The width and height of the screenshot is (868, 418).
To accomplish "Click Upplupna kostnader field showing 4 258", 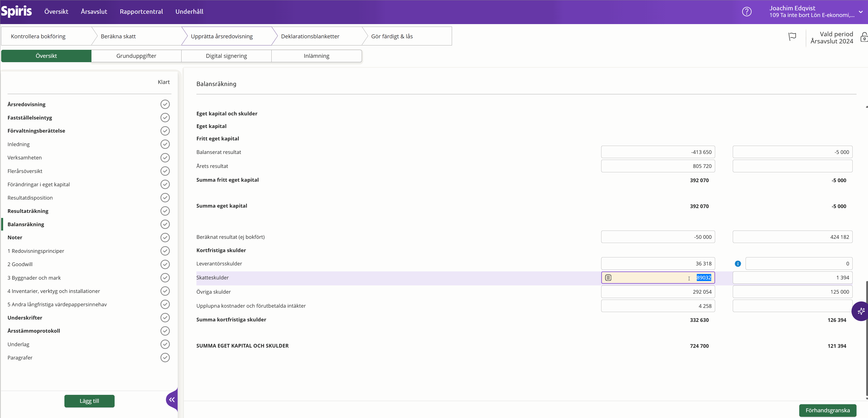I will [658, 306].
